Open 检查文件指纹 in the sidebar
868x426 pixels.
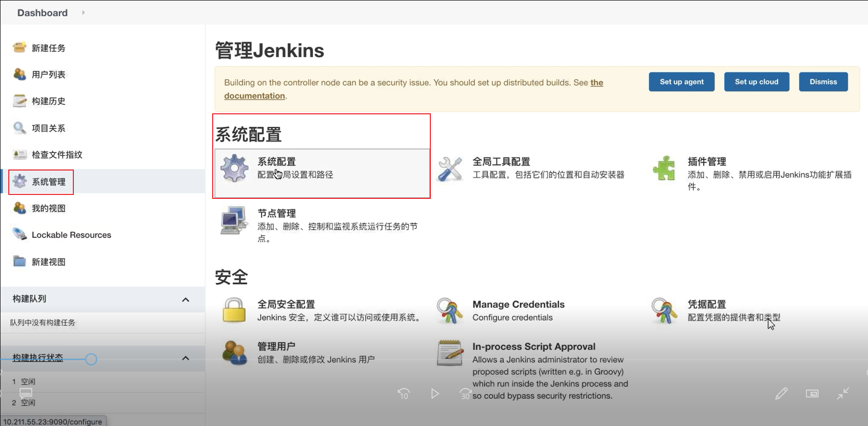(x=57, y=155)
